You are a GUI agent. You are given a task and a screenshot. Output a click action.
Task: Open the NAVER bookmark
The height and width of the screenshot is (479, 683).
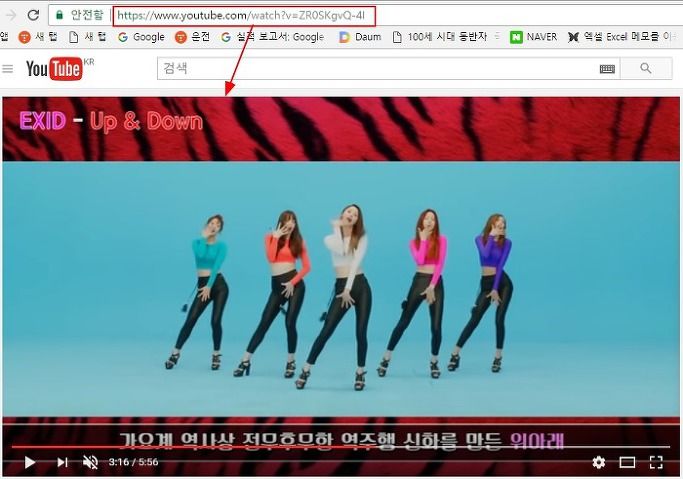534,37
